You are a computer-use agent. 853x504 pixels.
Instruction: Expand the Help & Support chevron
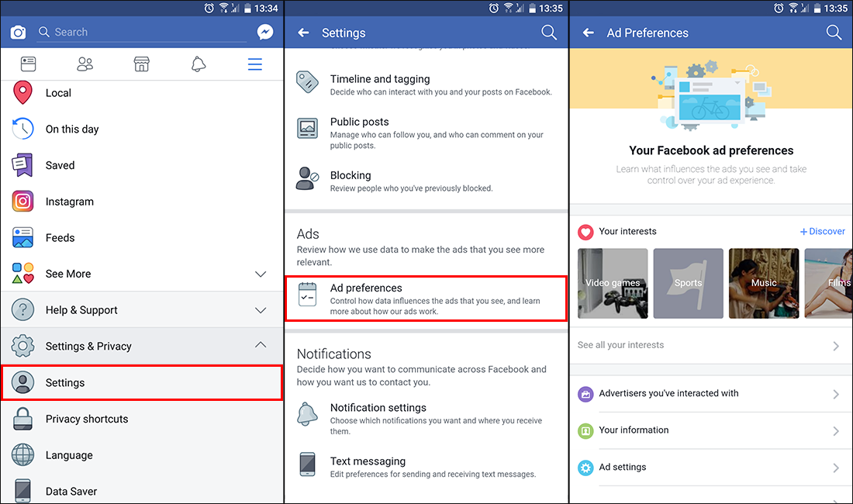pos(261,310)
